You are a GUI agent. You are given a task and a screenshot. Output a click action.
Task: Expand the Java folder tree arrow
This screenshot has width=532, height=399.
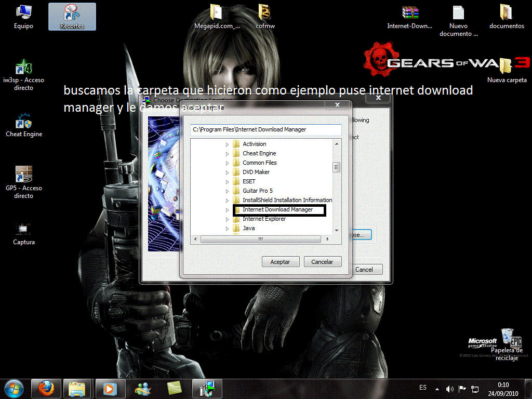(227, 229)
